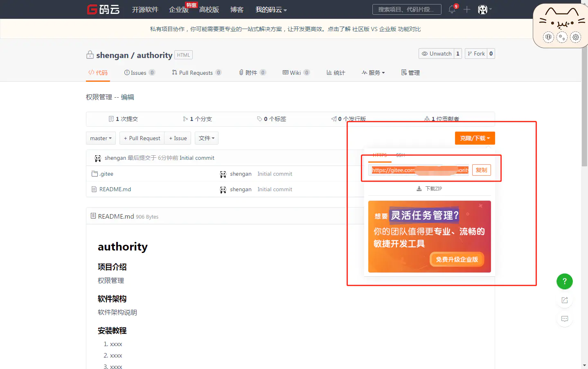588x369 pixels.
Task: Click the .gitee folder icon
Action: coord(95,174)
